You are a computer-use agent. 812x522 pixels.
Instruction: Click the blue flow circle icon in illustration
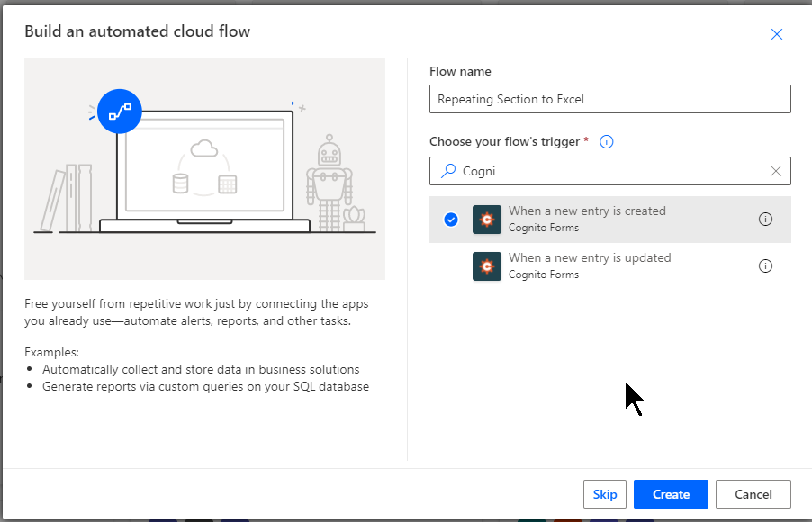click(120, 112)
